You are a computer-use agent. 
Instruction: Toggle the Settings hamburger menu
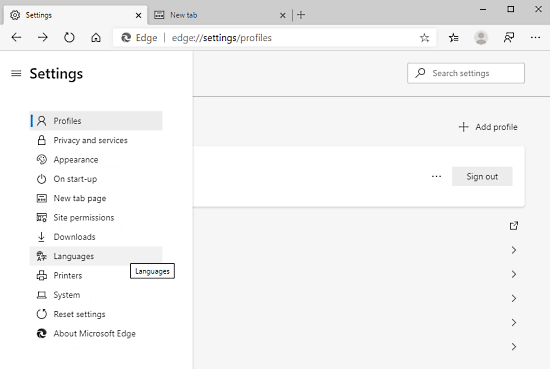pyautogui.click(x=16, y=73)
